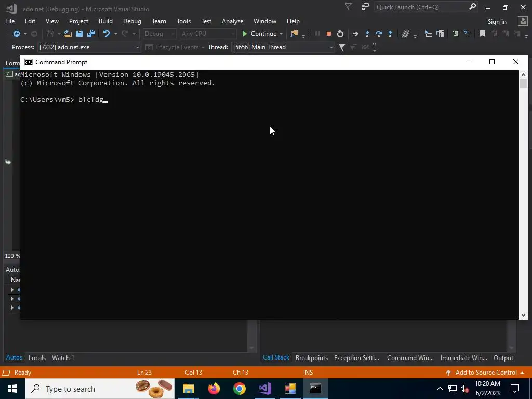532x399 pixels.
Task: Open the File menu
Action: 10,21
